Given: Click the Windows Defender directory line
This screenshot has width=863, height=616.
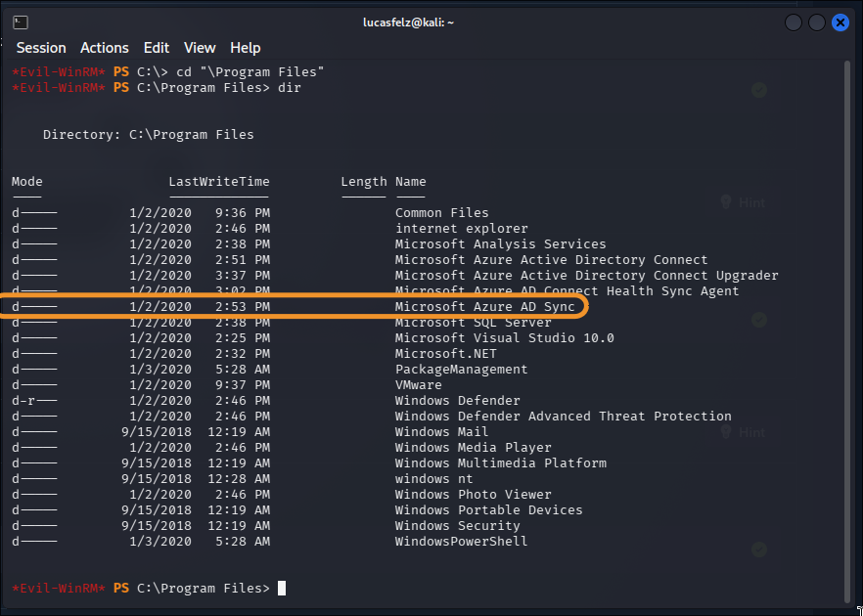Looking at the screenshot, I should point(266,401).
